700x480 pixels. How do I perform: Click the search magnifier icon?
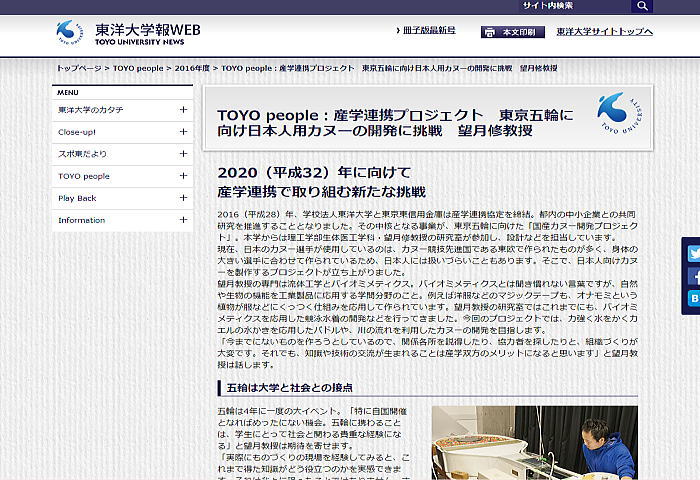pyautogui.click(x=642, y=6)
